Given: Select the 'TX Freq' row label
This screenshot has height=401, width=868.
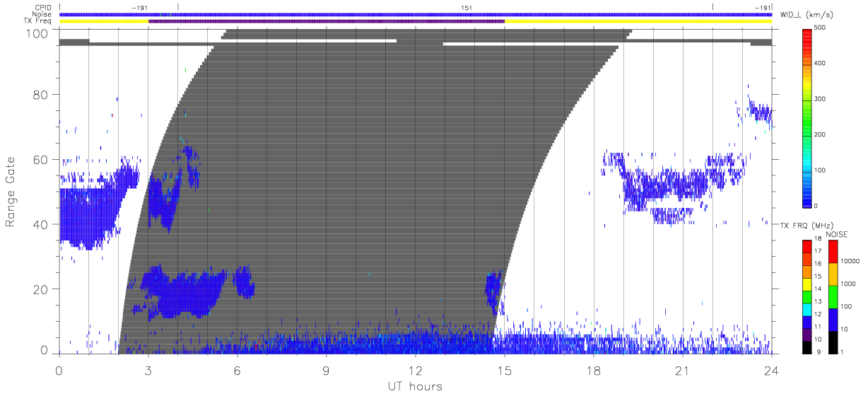Looking at the screenshot, I should [x=39, y=21].
